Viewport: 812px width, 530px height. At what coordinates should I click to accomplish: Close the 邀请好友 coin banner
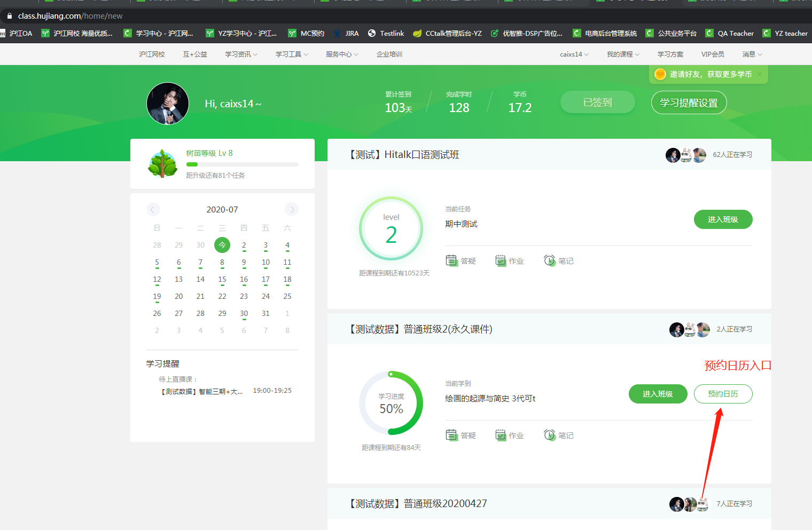point(760,74)
